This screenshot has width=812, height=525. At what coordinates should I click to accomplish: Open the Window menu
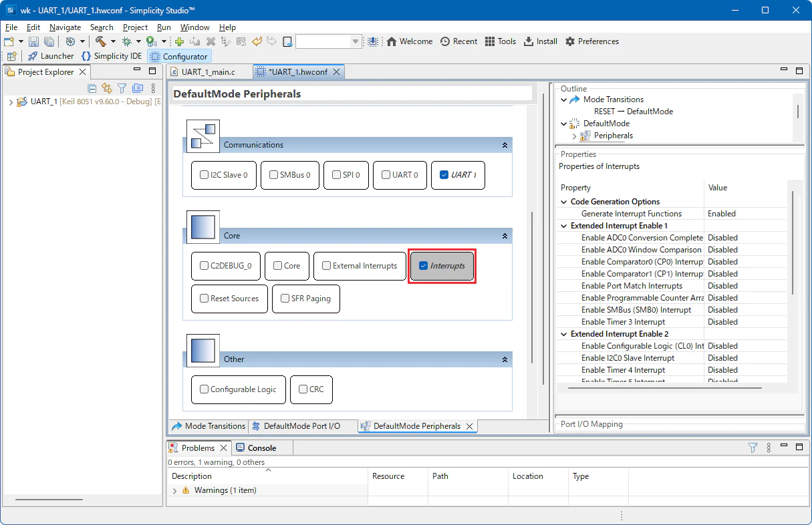194,27
